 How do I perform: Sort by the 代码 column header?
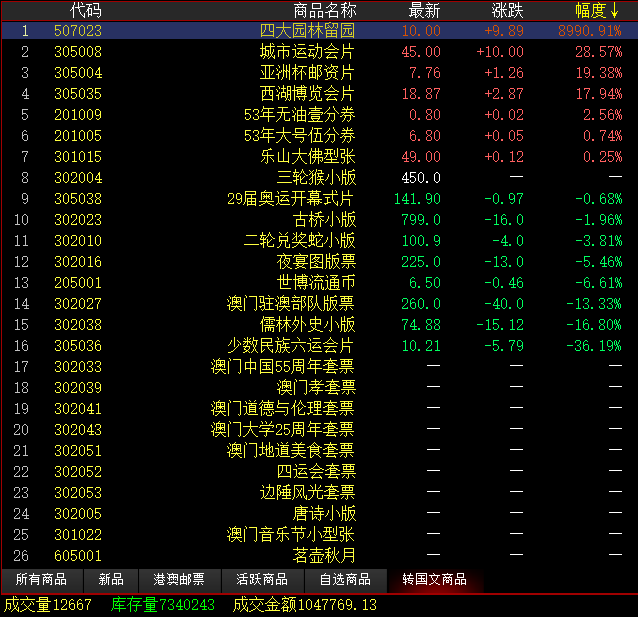[x=85, y=10]
